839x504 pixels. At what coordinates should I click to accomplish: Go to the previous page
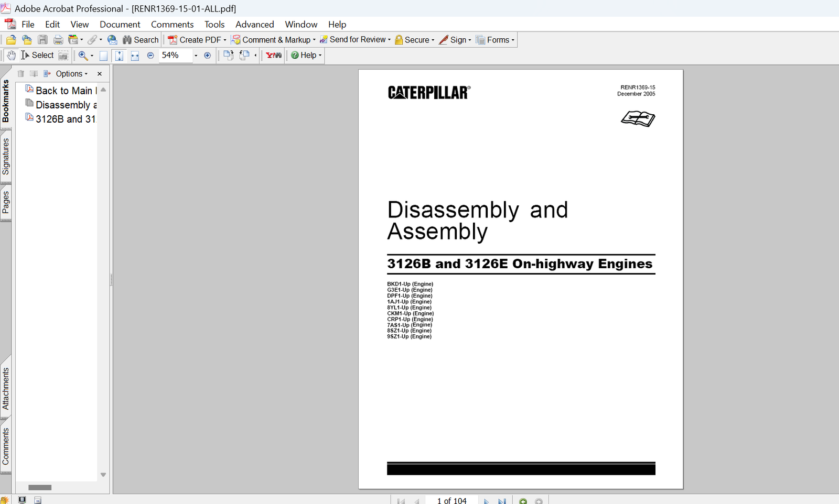417,501
